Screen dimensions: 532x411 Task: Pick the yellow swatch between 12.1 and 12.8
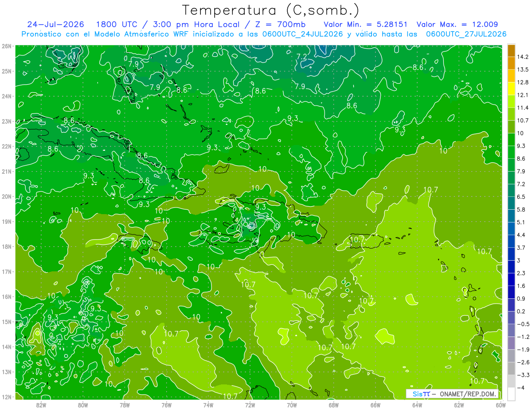511,89
